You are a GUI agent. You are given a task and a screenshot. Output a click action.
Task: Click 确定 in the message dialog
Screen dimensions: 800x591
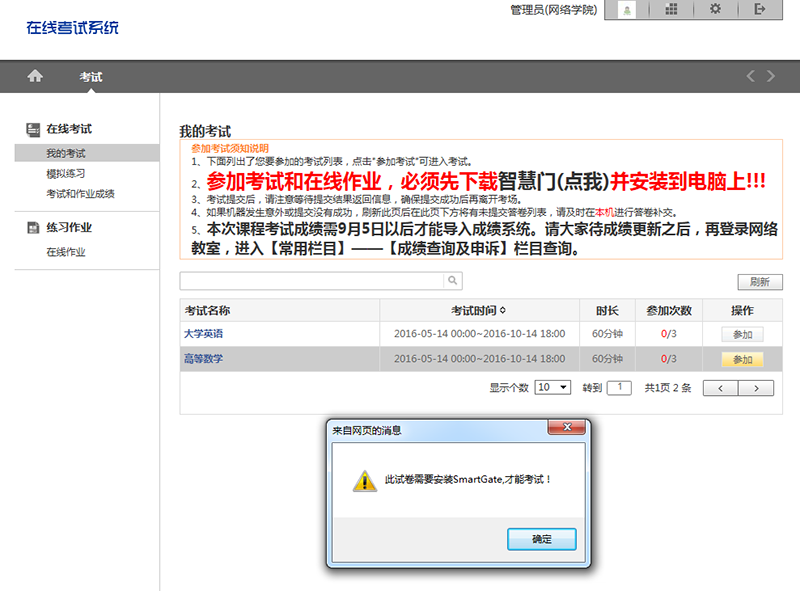(541, 539)
